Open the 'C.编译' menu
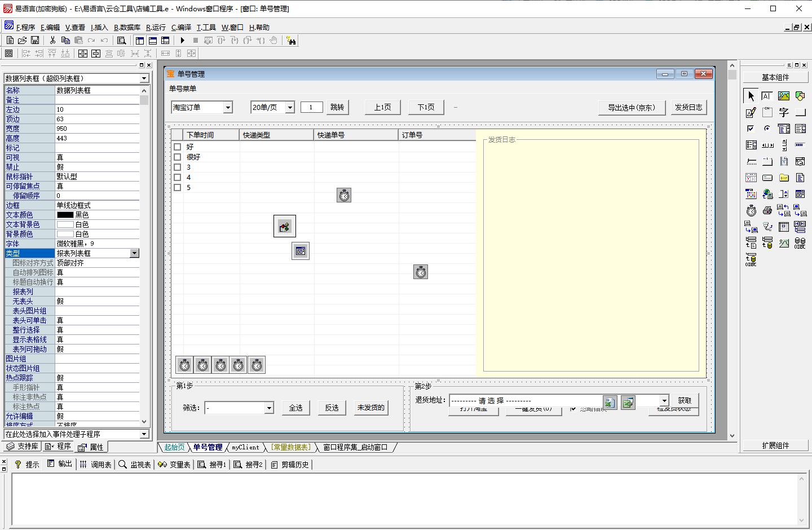This screenshot has height=530, width=812. (181, 28)
